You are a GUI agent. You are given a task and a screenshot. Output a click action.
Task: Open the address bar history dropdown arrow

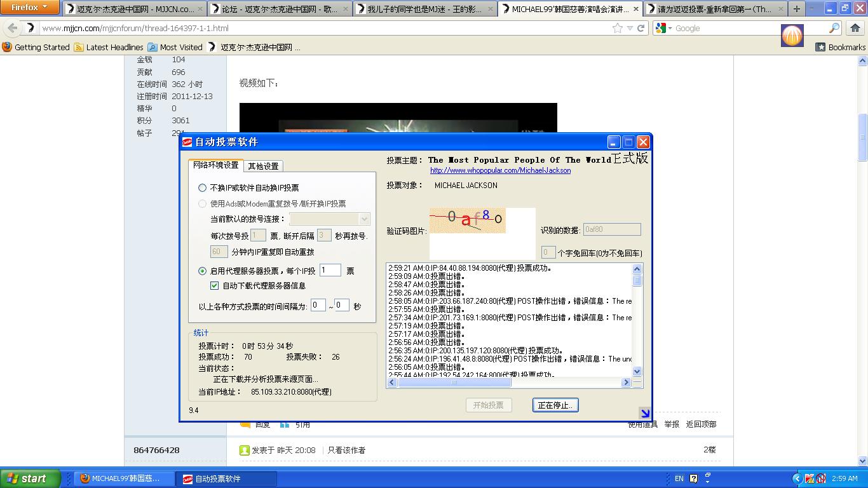tap(630, 28)
